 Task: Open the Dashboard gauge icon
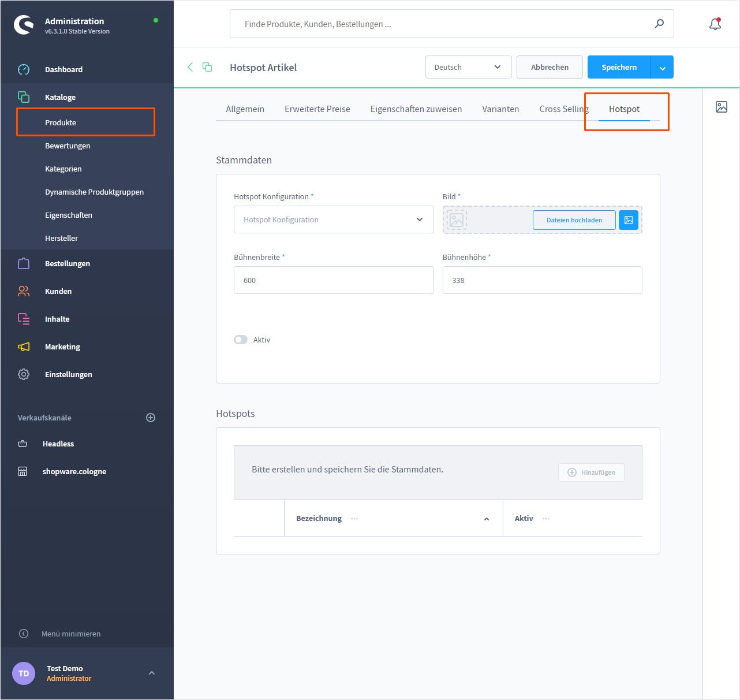(24, 69)
